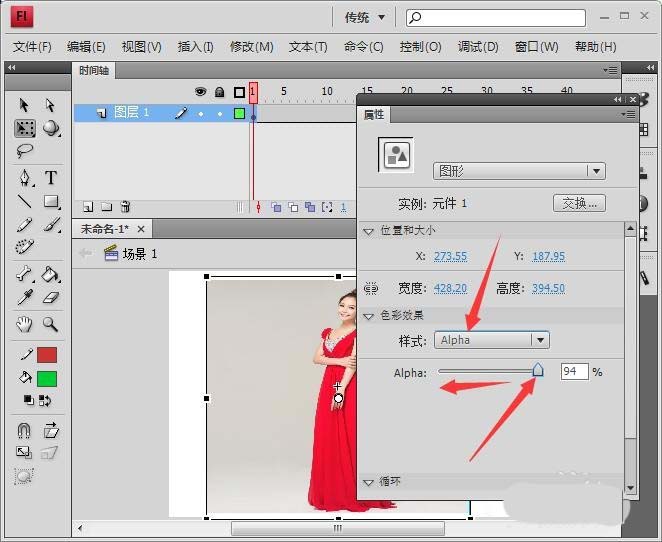Toggle show all layers as outlines

pos(239,92)
